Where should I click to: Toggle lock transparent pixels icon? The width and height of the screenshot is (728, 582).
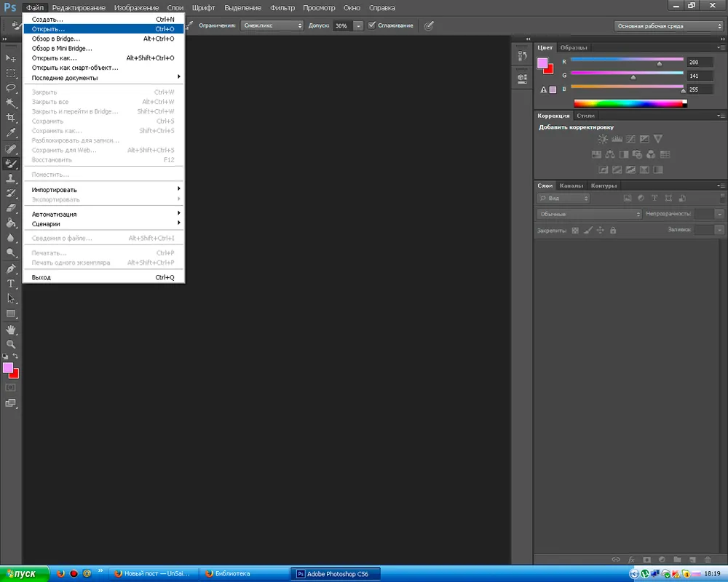[574, 230]
